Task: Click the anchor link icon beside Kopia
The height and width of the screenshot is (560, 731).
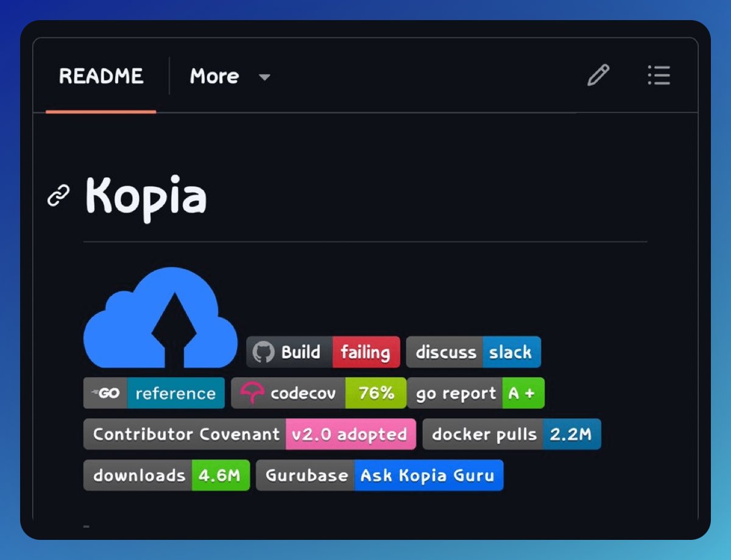Action: (58, 196)
